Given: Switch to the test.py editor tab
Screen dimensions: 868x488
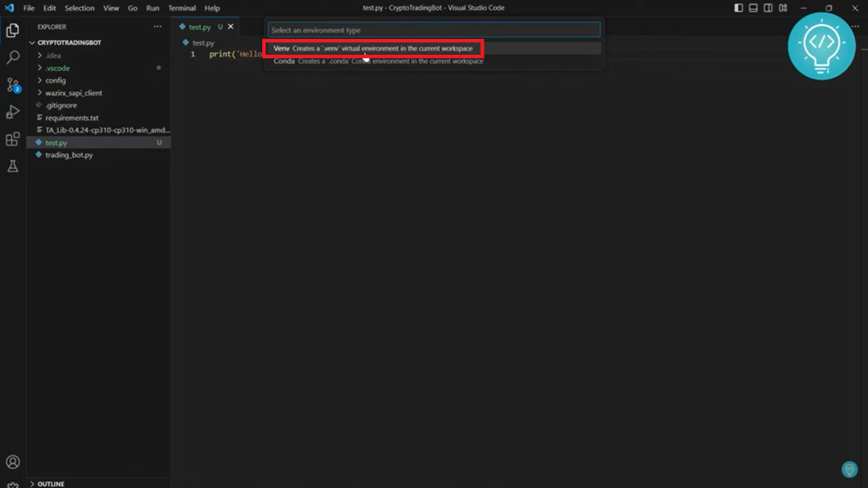Looking at the screenshot, I should click(x=199, y=26).
